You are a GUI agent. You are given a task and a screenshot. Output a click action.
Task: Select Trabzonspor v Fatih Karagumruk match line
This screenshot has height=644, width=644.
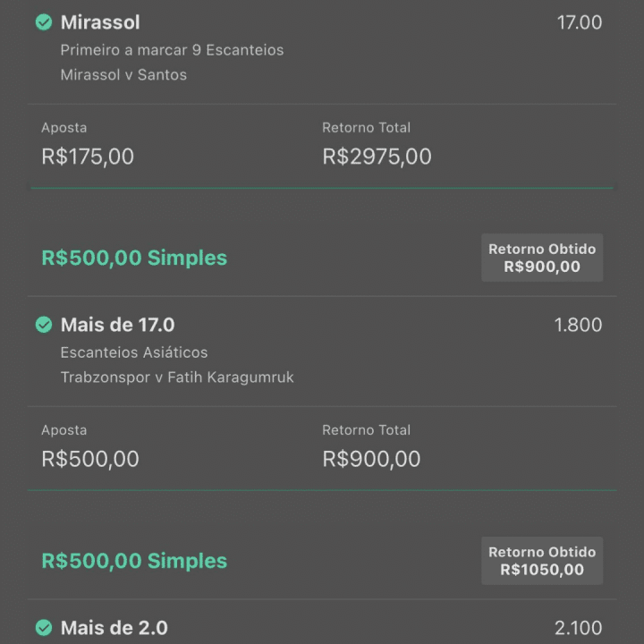coord(177,377)
